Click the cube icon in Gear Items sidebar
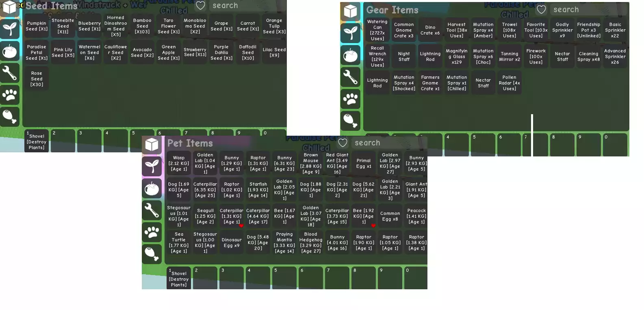Image resolution: width=644 pixels, height=310 pixels. (350, 11)
